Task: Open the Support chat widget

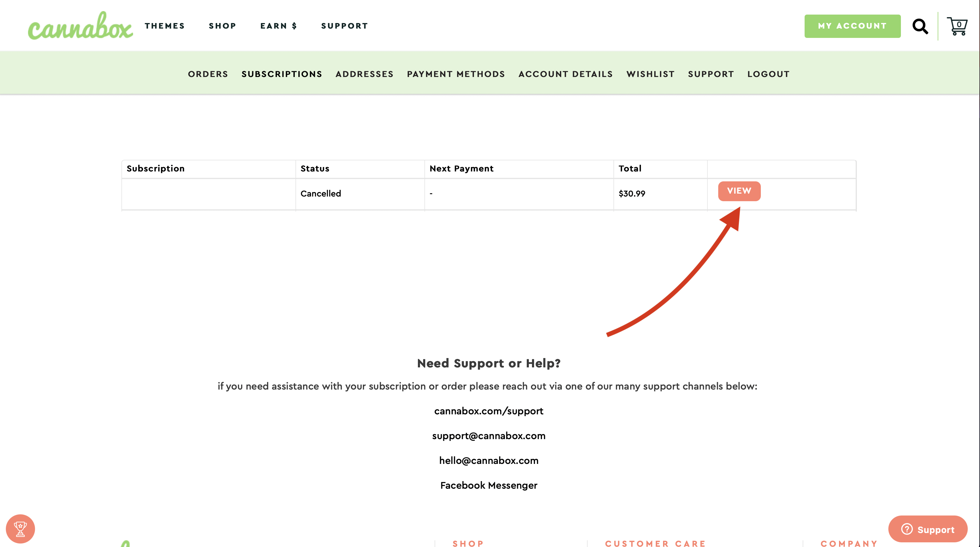Action: pos(927,529)
